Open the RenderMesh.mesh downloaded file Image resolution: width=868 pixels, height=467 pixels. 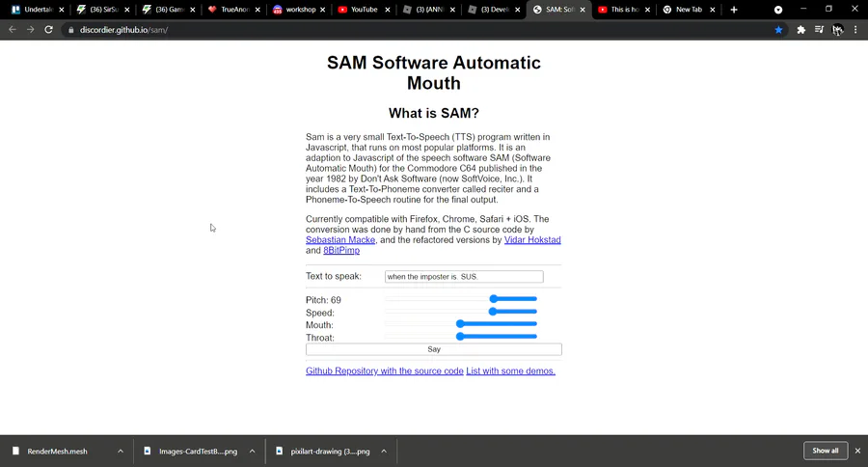click(x=57, y=451)
